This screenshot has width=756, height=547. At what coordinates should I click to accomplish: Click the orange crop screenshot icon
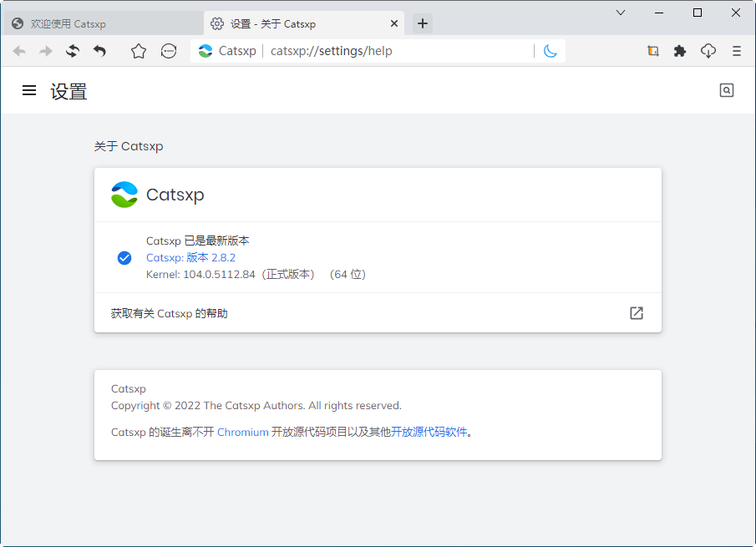pos(652,51)
